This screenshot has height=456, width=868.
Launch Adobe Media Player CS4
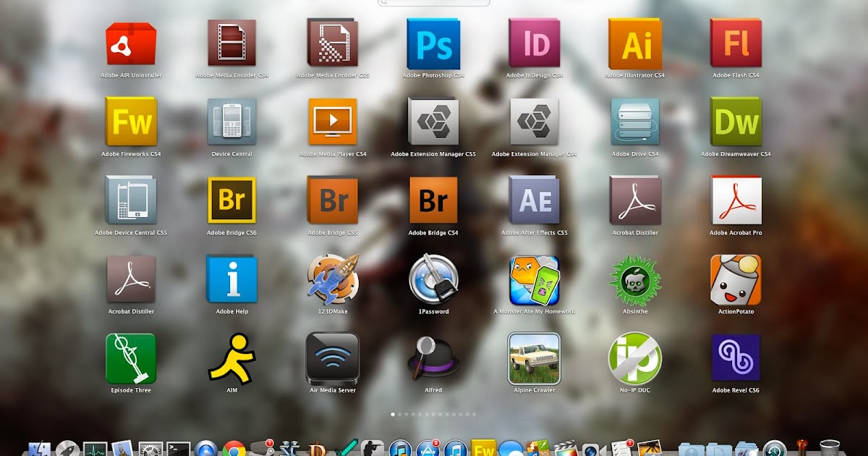(333, 122)
